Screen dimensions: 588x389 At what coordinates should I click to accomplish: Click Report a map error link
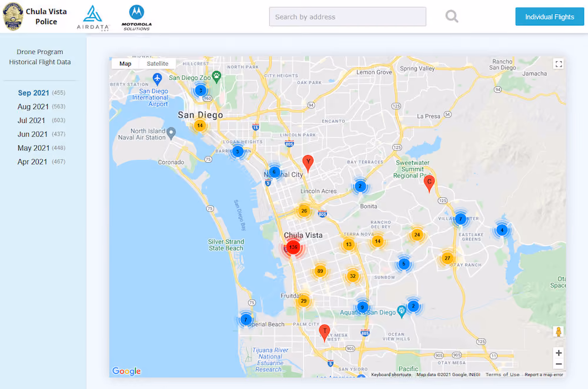tap(544, 374)
